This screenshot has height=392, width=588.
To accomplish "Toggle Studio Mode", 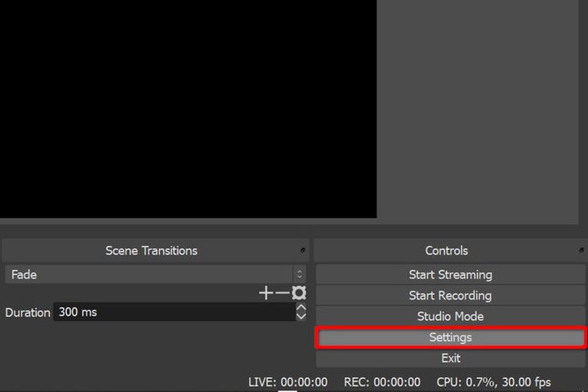I will [450, 316].
